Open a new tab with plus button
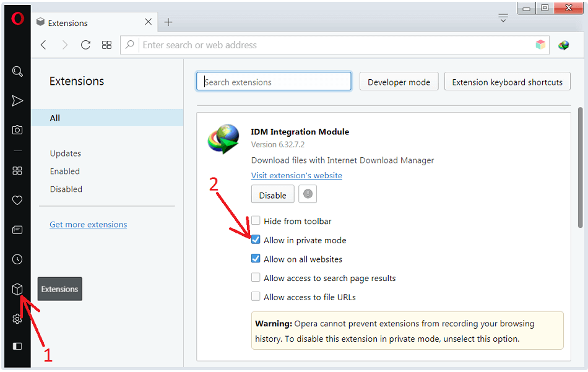Viewport: 588px width, 372px height. point(168,22)
